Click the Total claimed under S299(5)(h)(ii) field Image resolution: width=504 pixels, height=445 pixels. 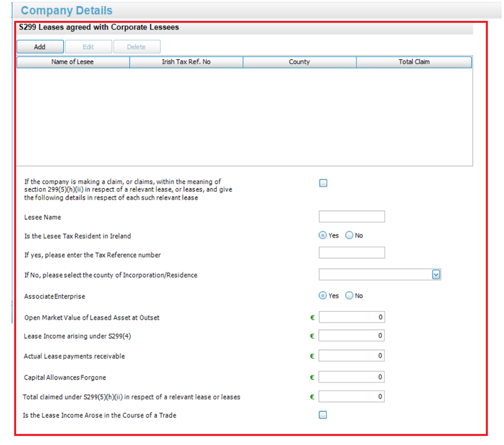click(351, 396)
